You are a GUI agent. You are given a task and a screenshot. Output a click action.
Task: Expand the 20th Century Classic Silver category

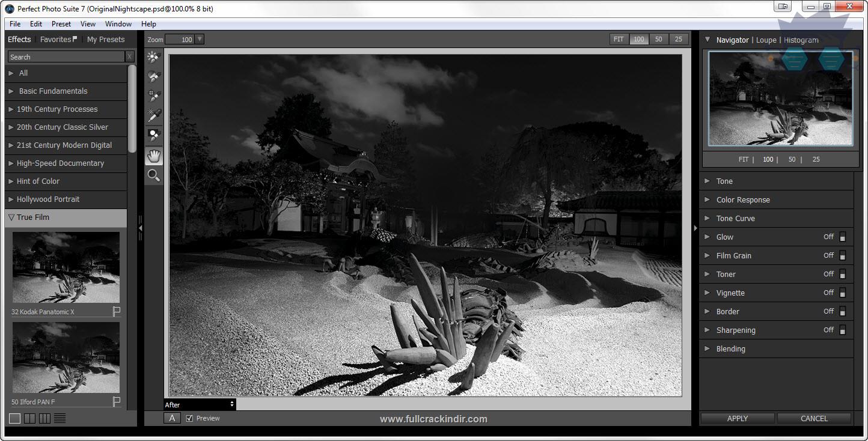click(66, 127)
